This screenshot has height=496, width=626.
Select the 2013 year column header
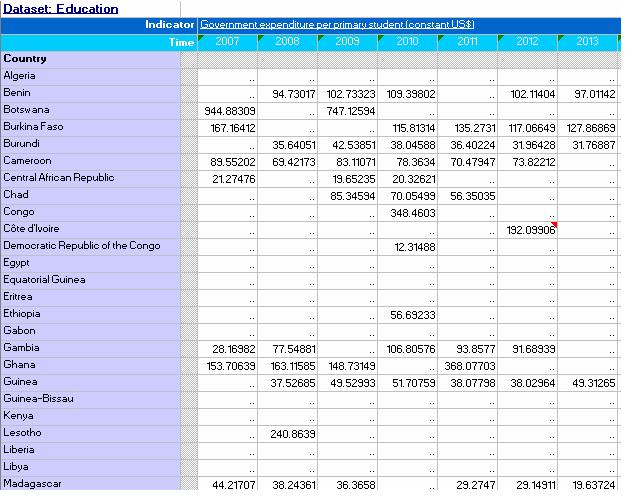coord(587,42)
